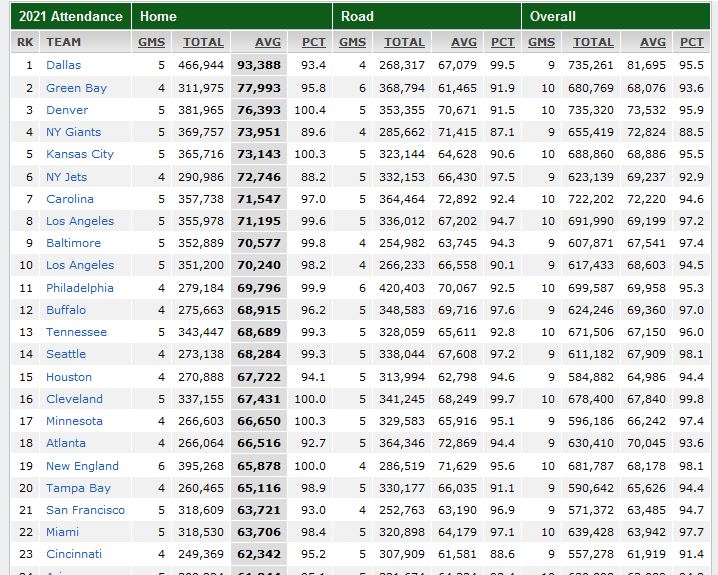Select Houston home average 67,722
The height and width of the screenshot is (575, 718).
click(x=259, y=377)
